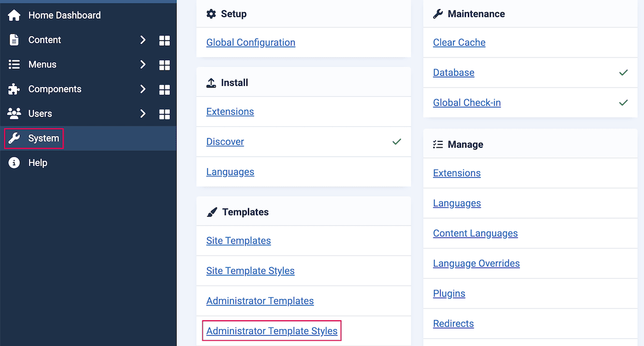This screenshot has width=644, height=346.
Task: Click the Help info icon in sidebar
Action: [14, 163]
